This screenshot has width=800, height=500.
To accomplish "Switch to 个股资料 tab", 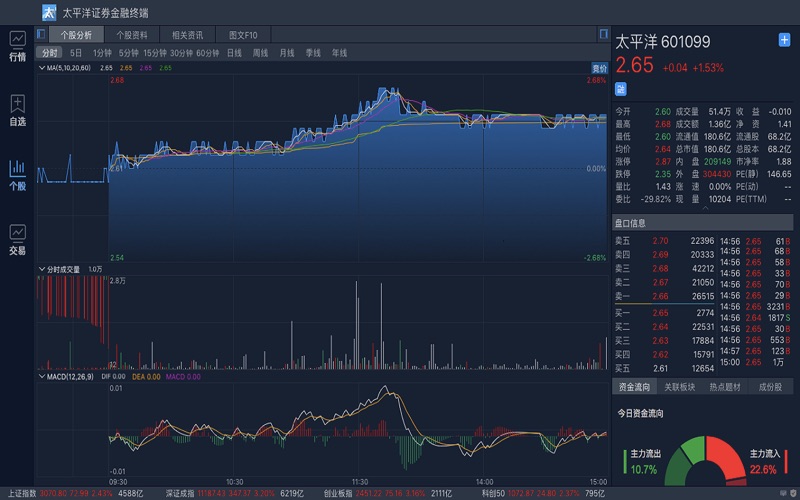I will pos(132,35).
